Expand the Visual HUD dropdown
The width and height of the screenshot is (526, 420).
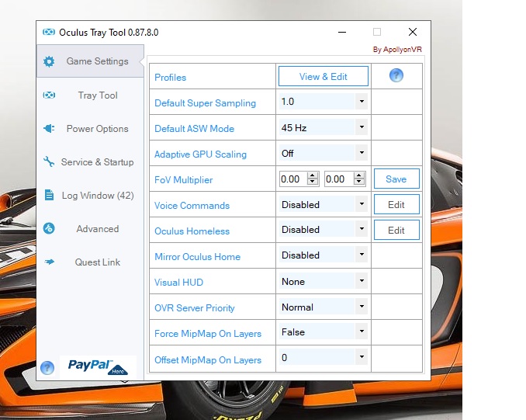tap(362, 281)
